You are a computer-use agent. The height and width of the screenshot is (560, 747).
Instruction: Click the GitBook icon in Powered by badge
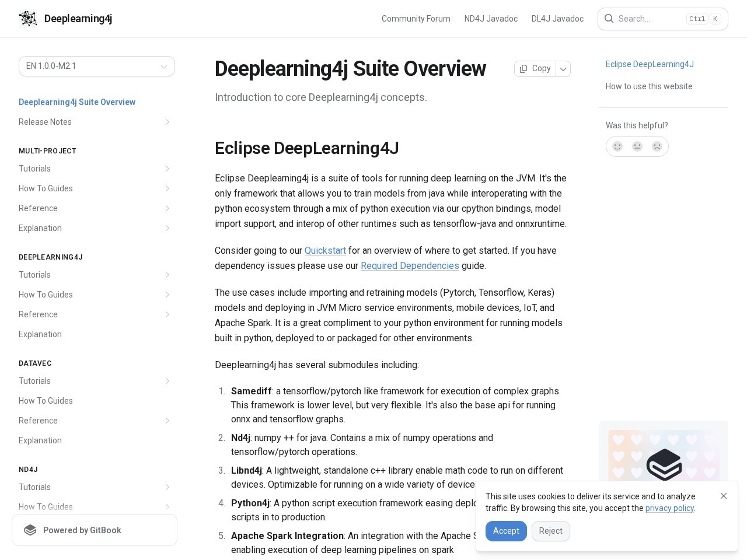pos(30,530)
